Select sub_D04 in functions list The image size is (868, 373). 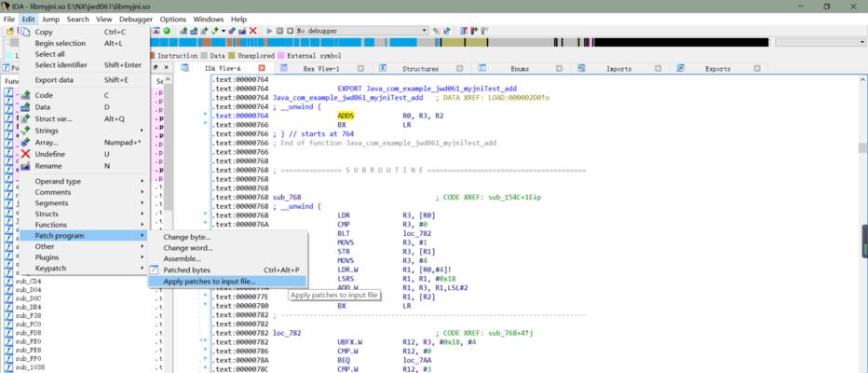(x=28, y=290)
